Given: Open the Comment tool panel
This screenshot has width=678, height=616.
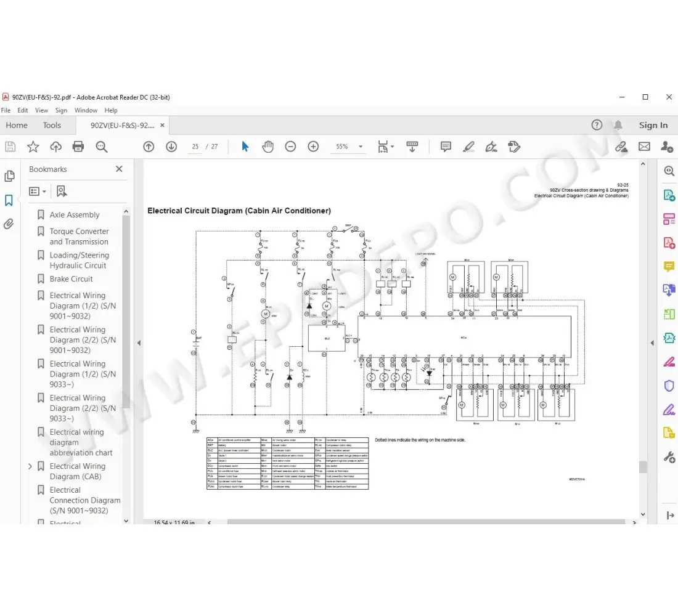Looking at the screenshot, I should pyautogui.click(x=669, y=266).
